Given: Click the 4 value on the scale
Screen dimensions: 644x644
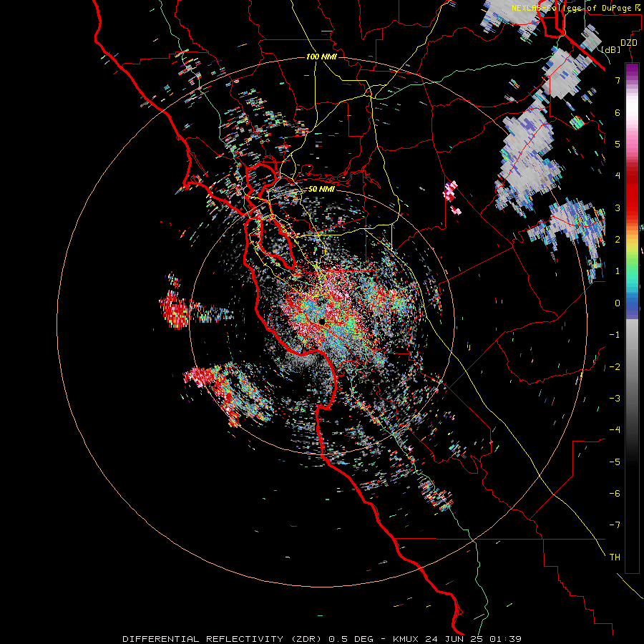Looking at the screenshot, I should pyautogui.click(x=618, y=176).
